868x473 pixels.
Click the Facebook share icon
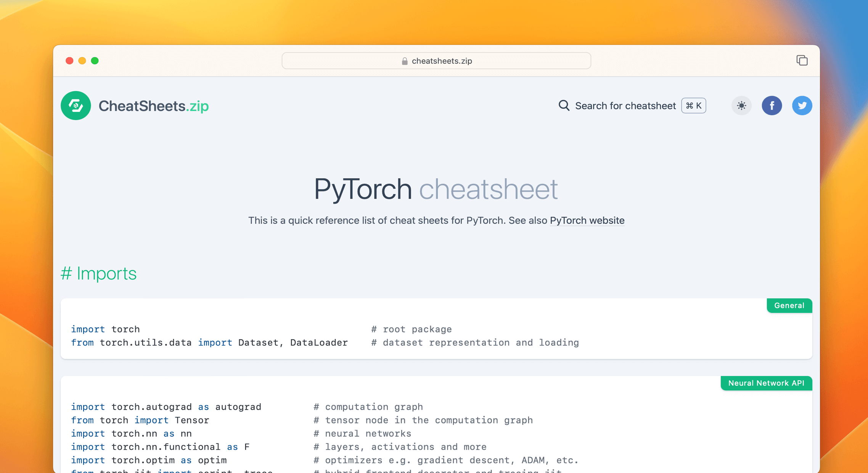[x=772, y=106]
